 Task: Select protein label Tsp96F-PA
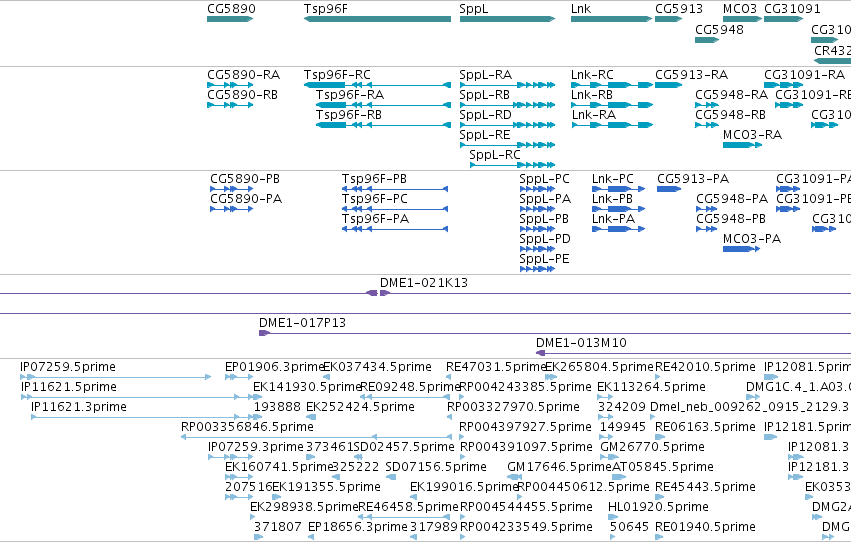coord(375,219)
